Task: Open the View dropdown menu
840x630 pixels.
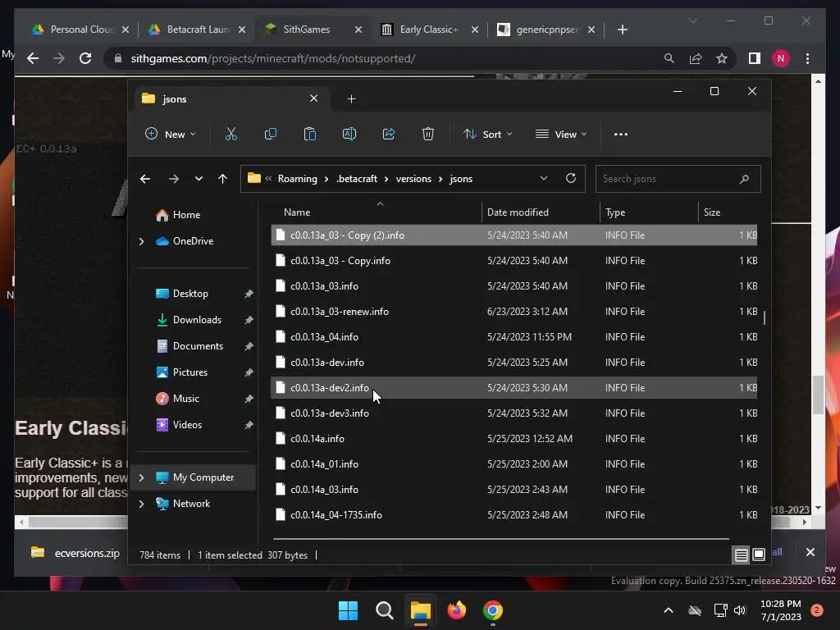Action: [561, 134]
